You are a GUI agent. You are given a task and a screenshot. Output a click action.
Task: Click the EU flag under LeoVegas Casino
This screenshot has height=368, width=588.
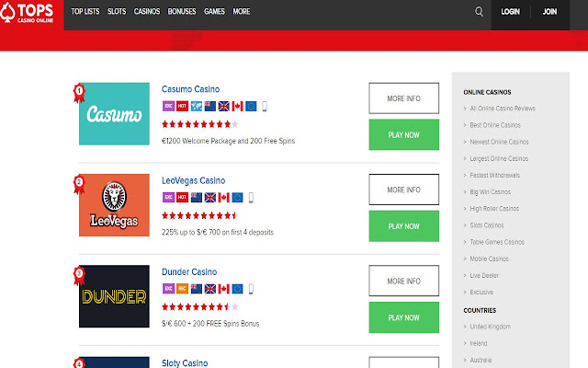pyautogui.click(x=237, y=198)
